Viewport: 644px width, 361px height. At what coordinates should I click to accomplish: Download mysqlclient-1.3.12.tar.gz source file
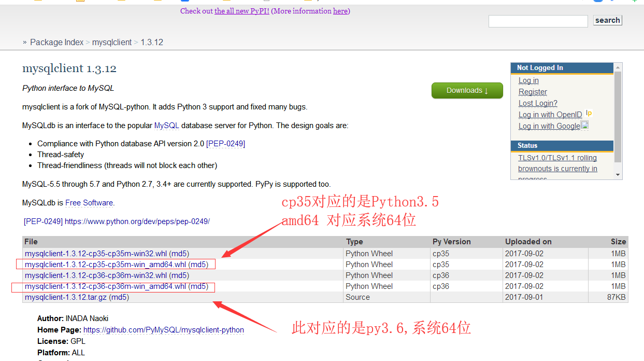(x=66, y=297)
